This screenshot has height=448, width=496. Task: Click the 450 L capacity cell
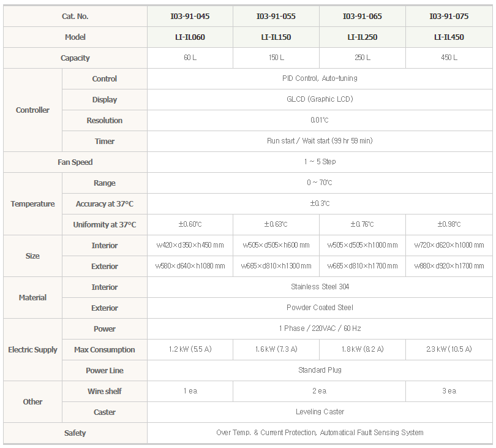449,58
